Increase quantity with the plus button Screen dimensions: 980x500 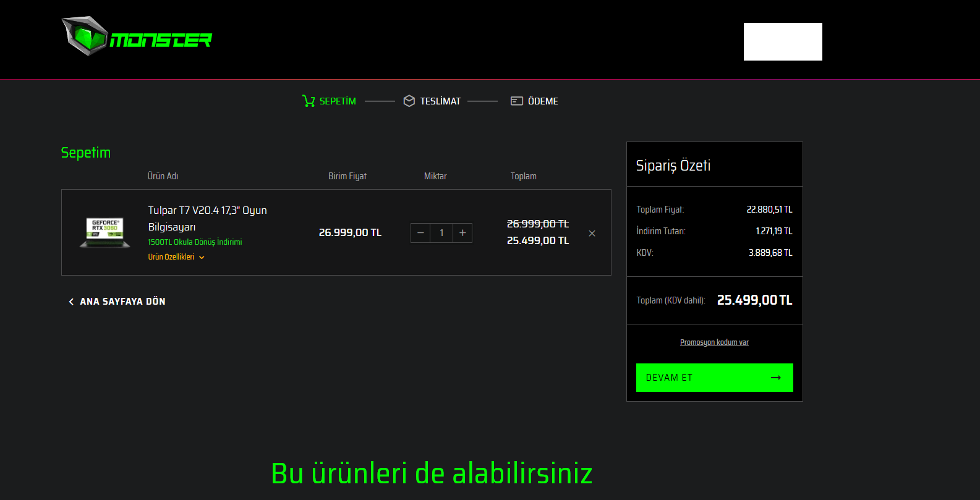click(x=462, y=233)
